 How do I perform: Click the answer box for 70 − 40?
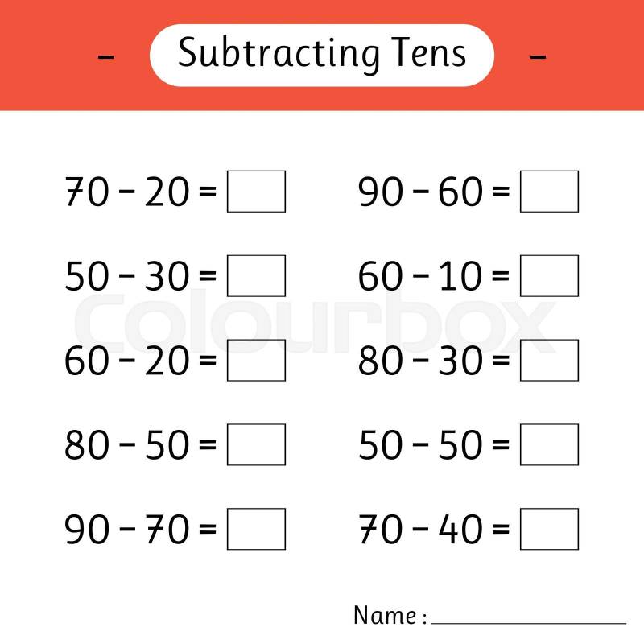tap(549, 529)
